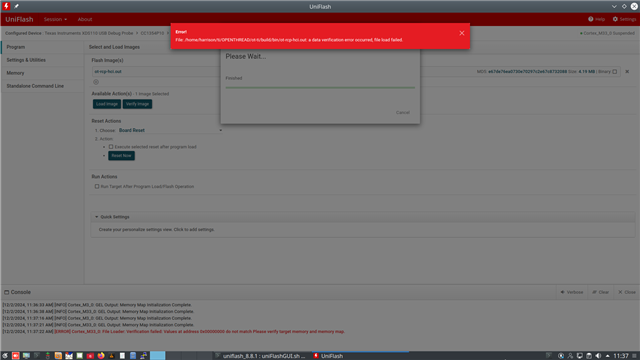Click the taskbar clock showing 11:37
Viewport: 640px width, 360px height.
point(621,356)
